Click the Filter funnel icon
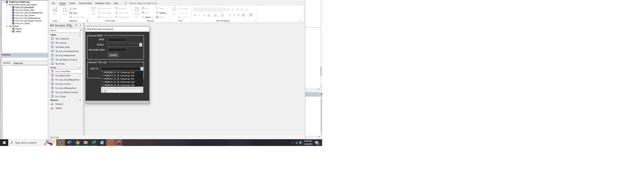The width and height of the screenshot is (644, 181). tap(93, 10)
